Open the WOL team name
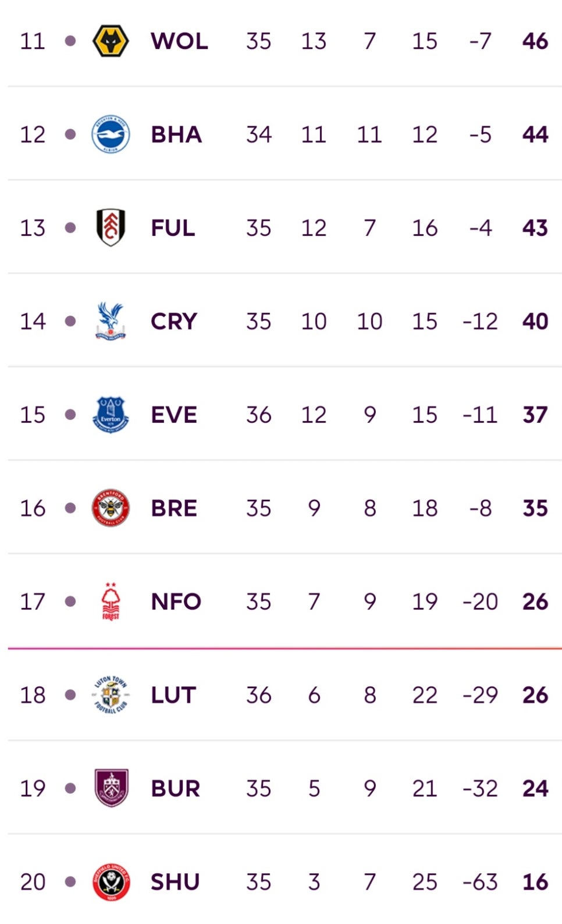Viewport: 562px width, 924px height. coord(179,41)
